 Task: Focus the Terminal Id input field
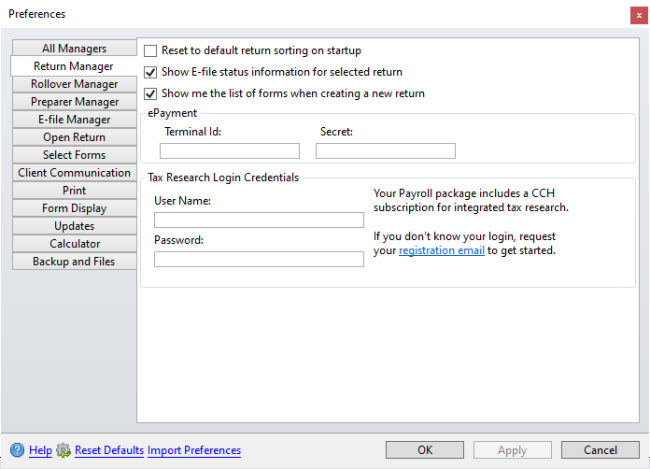(230, 151)
